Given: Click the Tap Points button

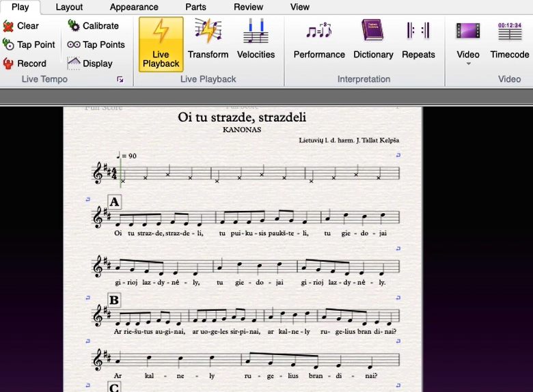Looking at the screenshot, I should (x=96, y=44).
